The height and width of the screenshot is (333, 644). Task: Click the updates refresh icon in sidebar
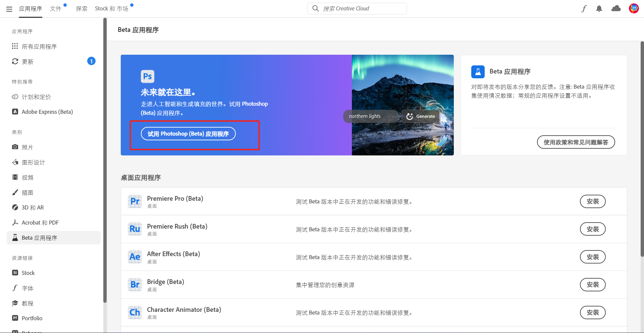pyautogui.click(x=15, y=61)
